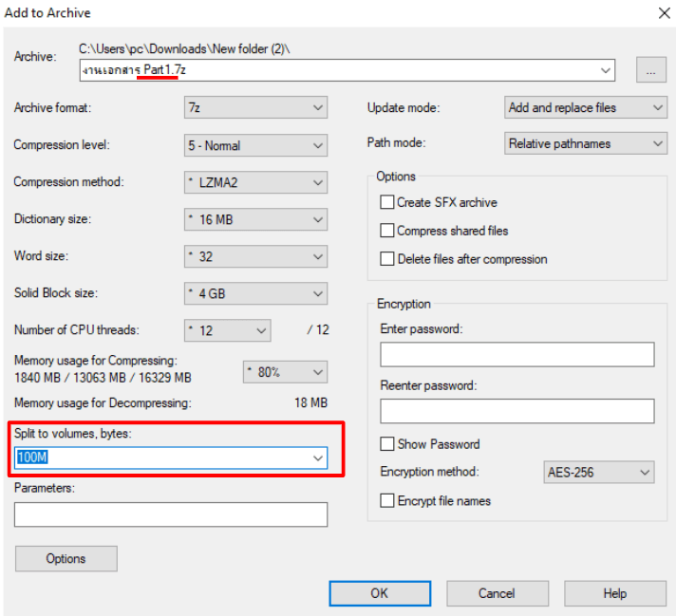Open the Update mode dropdown
676x616 pixels.
[586, 107]
